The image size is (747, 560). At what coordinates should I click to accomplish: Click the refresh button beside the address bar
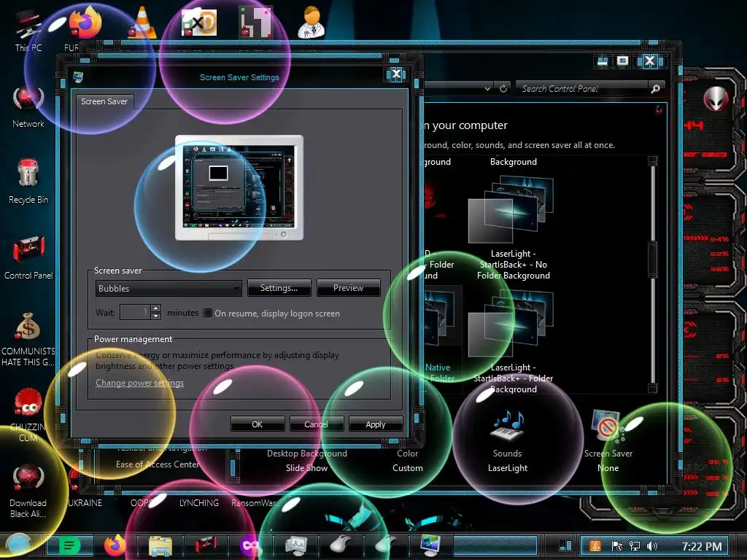pyautogui.click(x=503, y=88)
